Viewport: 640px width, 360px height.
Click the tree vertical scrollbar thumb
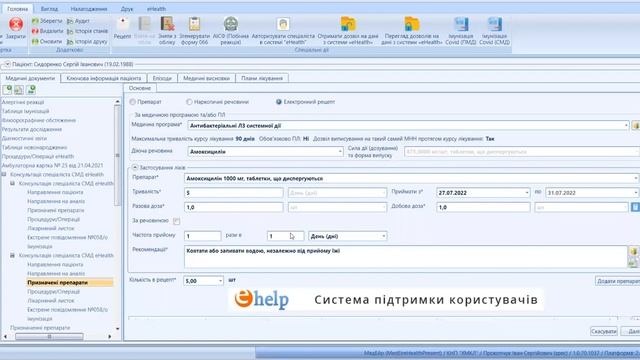(118, 155)
